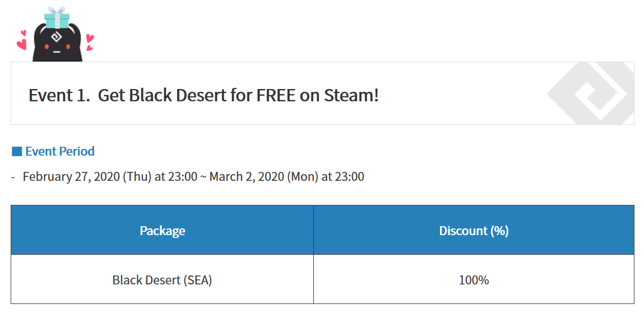Select the 100% discount cell
644x318 pixels.
point(474,280)
